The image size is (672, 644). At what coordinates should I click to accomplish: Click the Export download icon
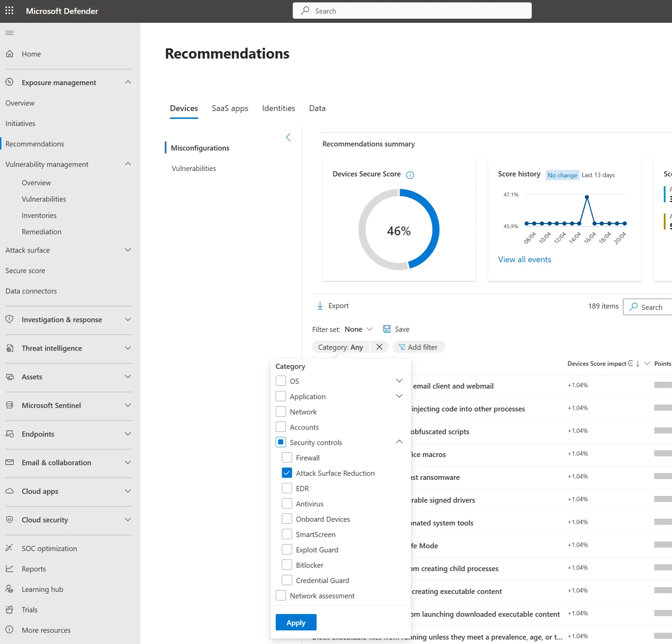pos(320,305)
